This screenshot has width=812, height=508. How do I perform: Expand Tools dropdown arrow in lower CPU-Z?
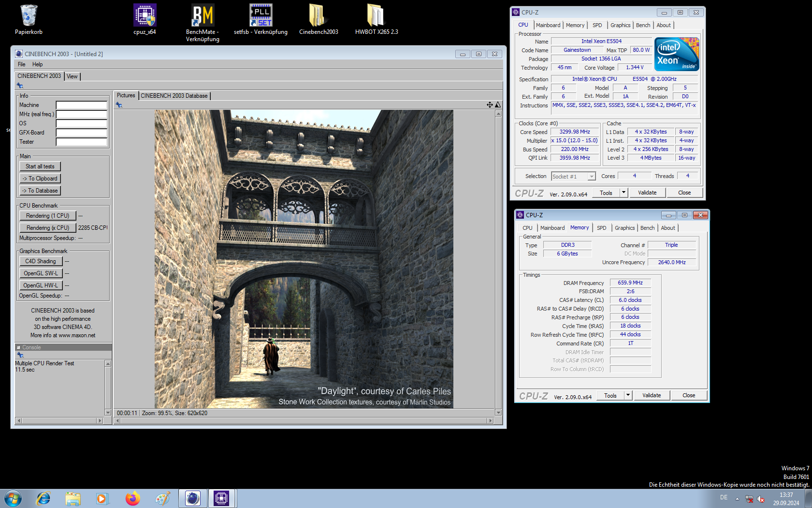tap(628, 395)
